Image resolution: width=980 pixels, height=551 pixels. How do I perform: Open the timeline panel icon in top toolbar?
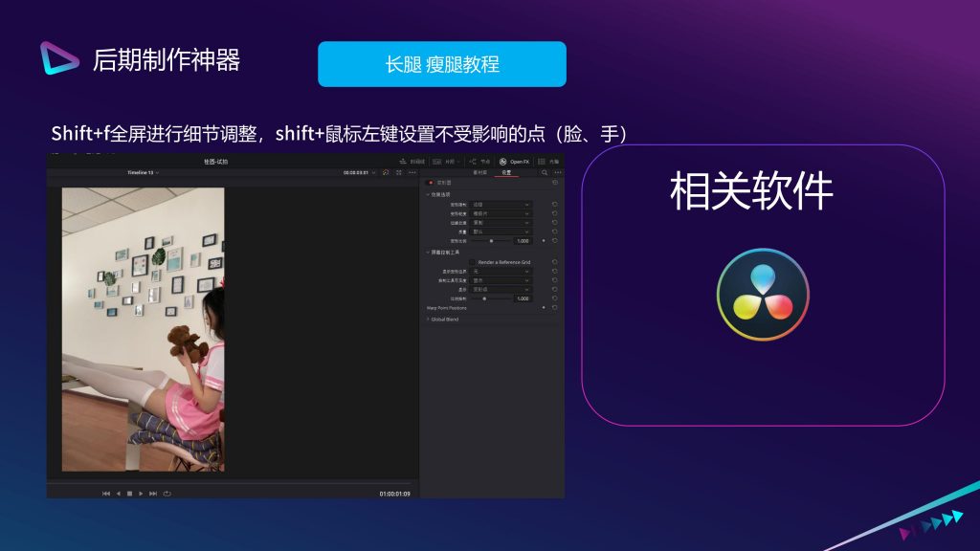click(403, 161)
